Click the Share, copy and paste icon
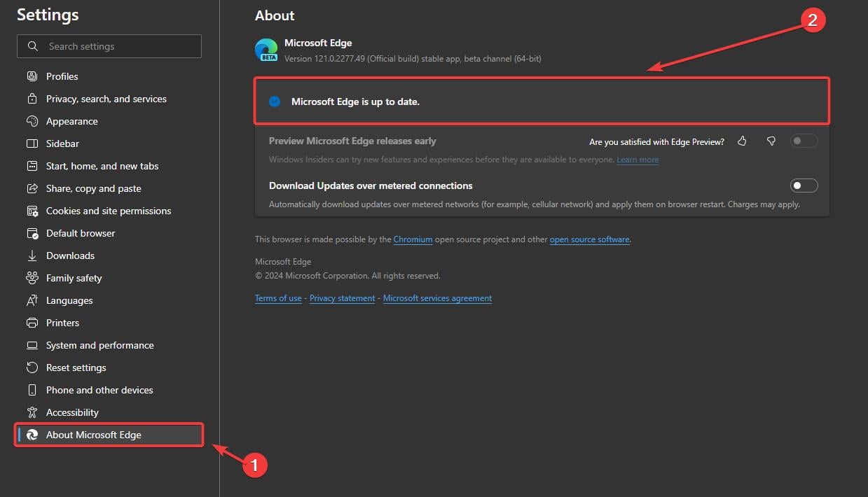The height and width of the screenshot is (497, 868). click(x=32, y=188)
